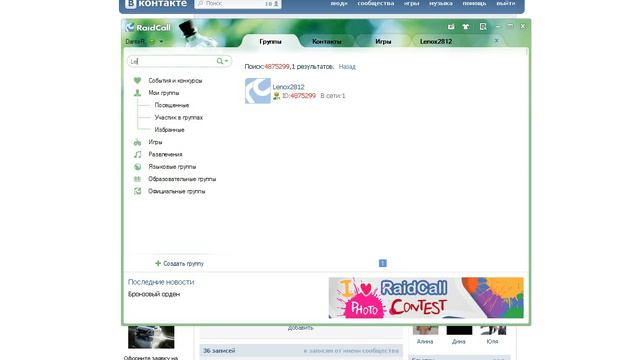Open the Lenox2812 group search result
This screenshot has height=360, width=640.
(288, 87)
